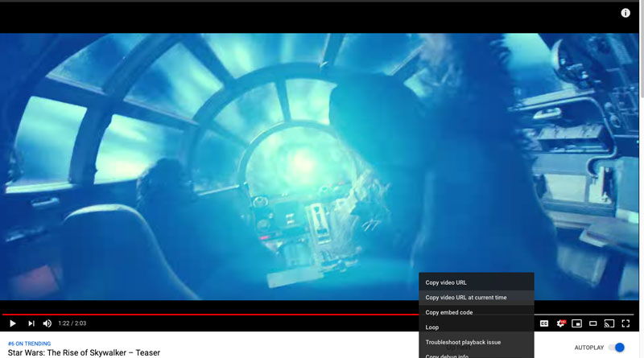Skip to the next video
Viewport: 644px width, 358px height.
coord(31,323)
